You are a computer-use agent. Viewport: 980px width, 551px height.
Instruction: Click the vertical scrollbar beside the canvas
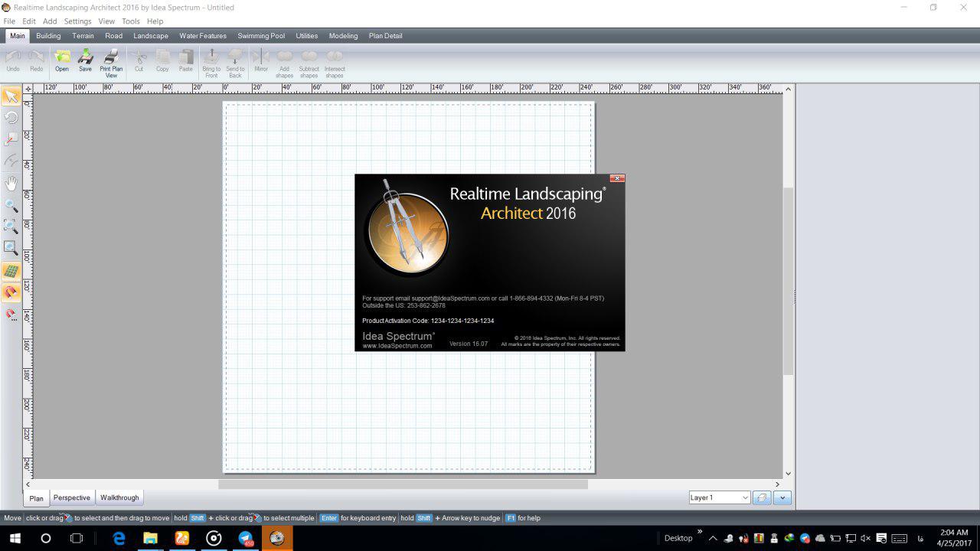(788, 280)
